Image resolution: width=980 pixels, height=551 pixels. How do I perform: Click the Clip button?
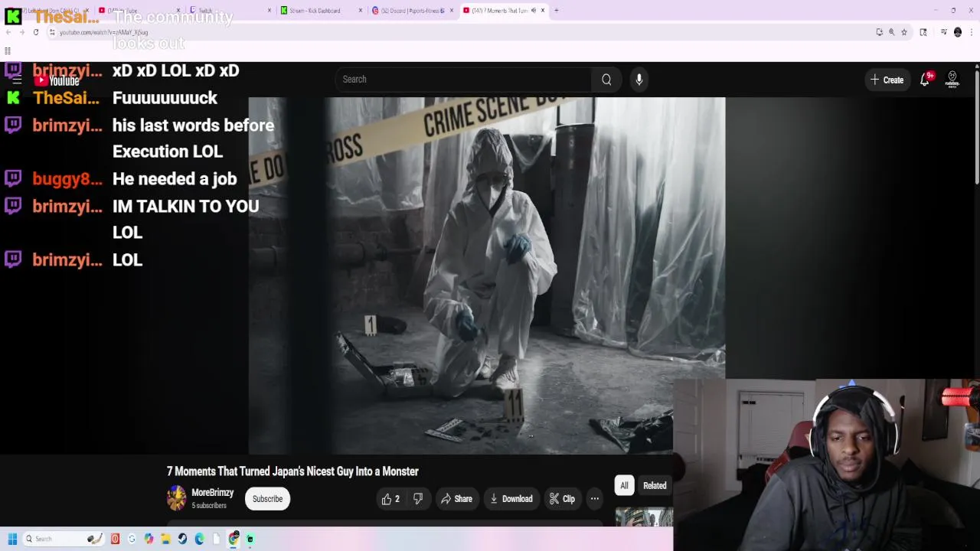pyautogui.click(x=562, y=499)
